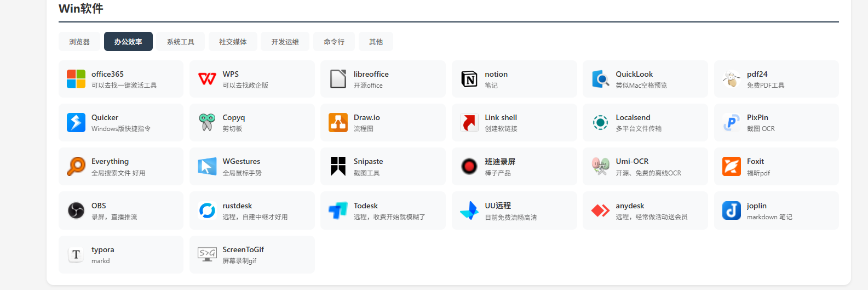
Task: Click the rustdesk blue circular icon
Action: [x=207, y=211]
